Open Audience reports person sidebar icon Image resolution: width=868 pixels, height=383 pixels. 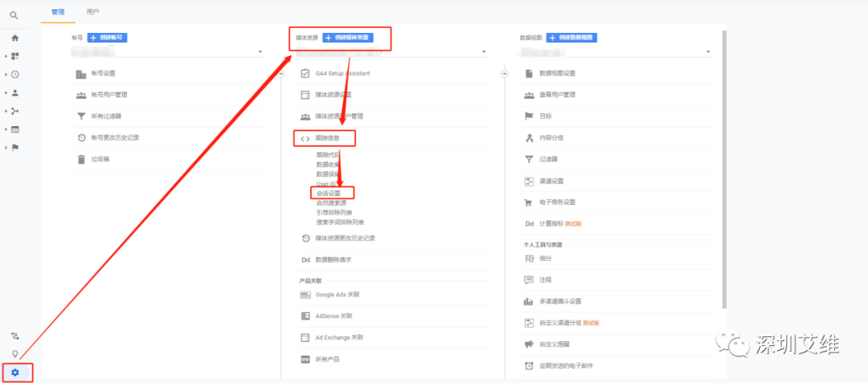(15, 93)
